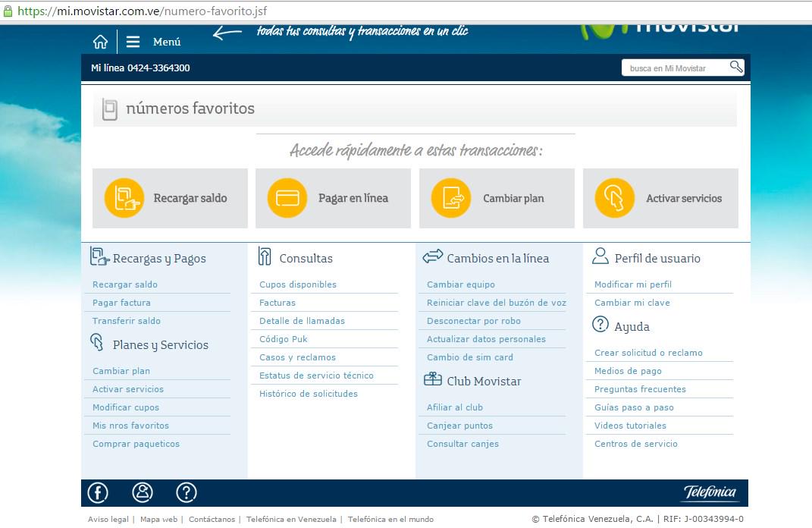Click the user profile icon in footer bar

pos(143,492)
